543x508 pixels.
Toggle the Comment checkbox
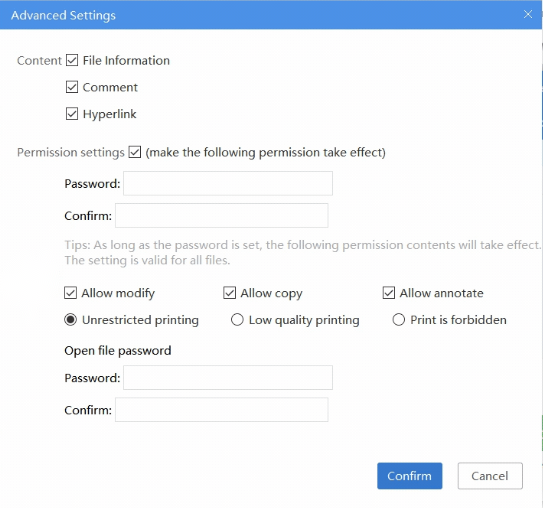point(72,87)
